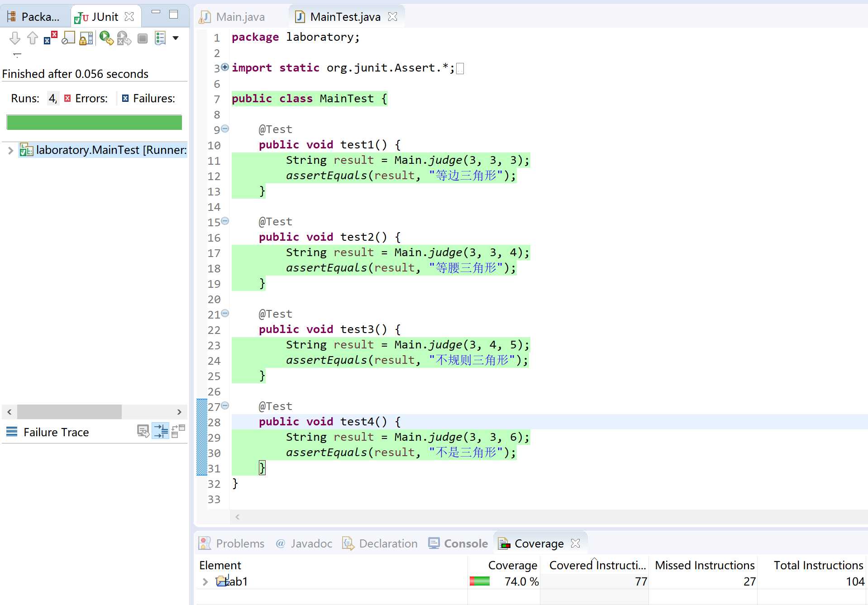Maximize the JUnit view panel

pos(173,14)
